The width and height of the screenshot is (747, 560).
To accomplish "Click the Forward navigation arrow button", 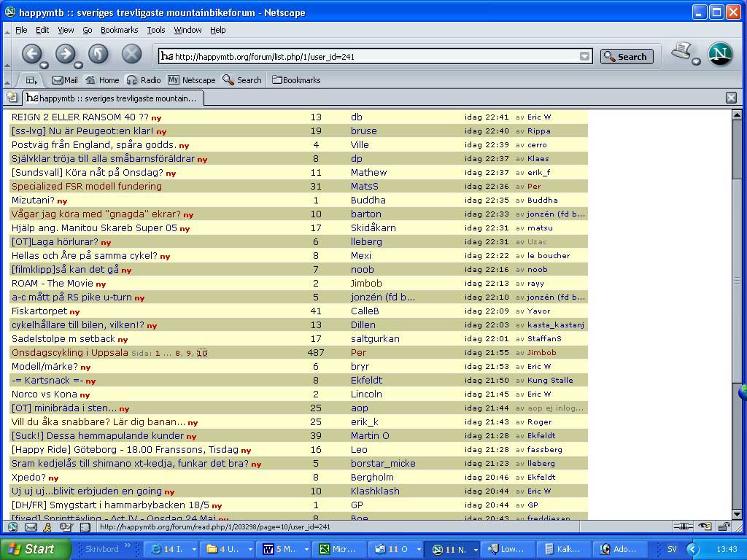I will click(65, 54).
